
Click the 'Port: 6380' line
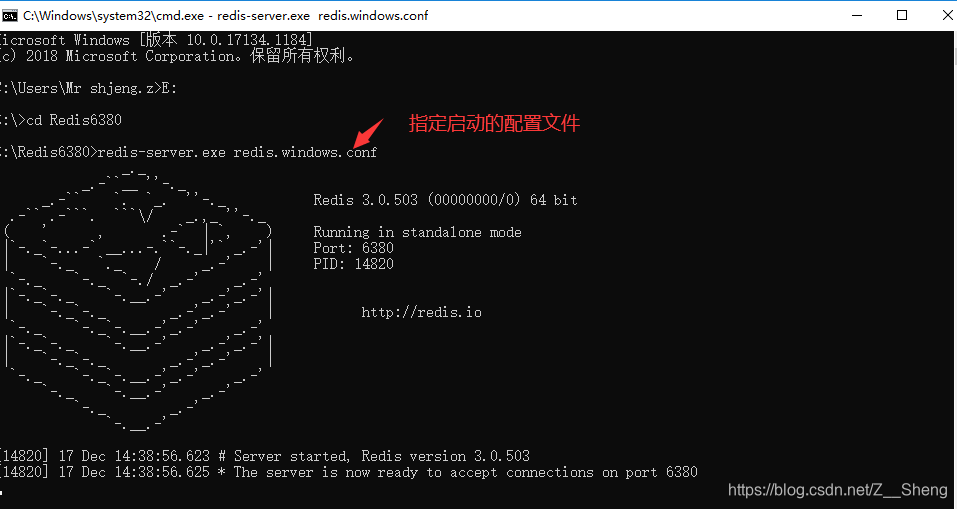tap(353, 248)
